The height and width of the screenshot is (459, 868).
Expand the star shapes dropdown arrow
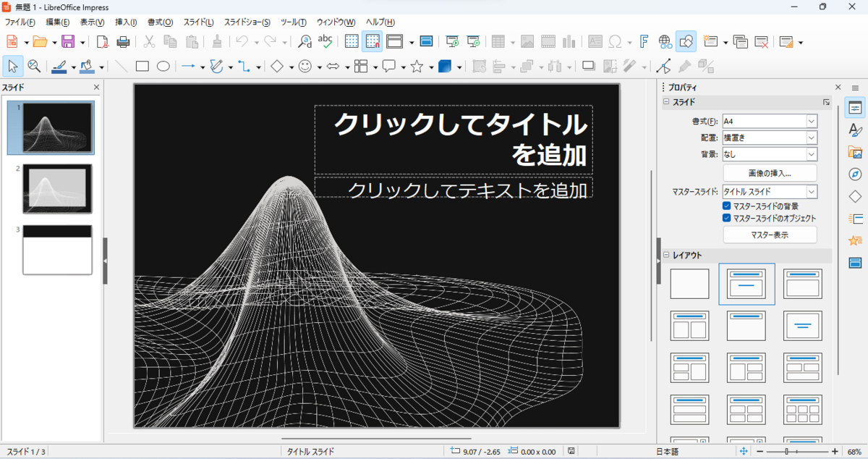[x=433, y=67]
